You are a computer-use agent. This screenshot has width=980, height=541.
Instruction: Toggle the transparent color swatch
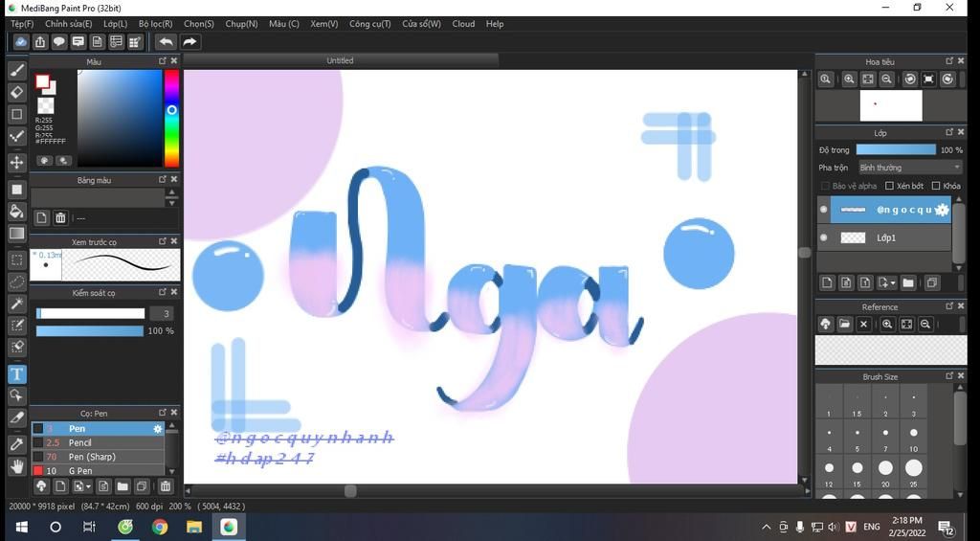[46, 105]
